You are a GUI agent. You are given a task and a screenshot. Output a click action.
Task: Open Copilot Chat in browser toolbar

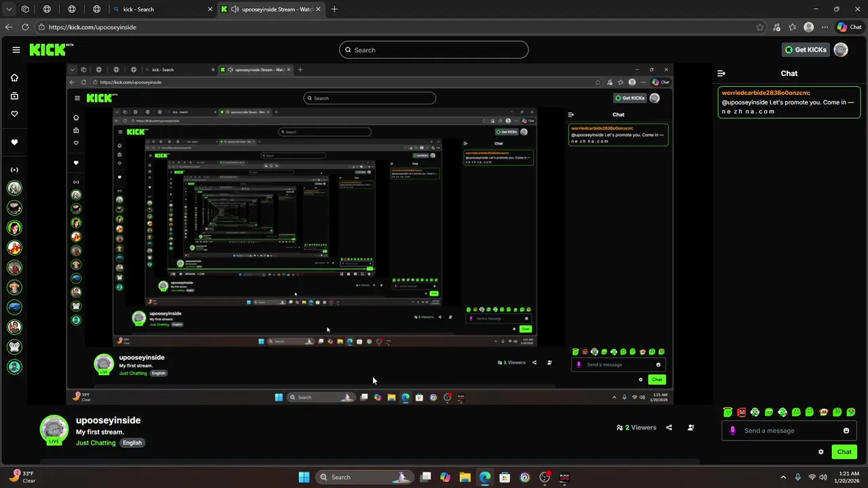[x=849, y=27]
